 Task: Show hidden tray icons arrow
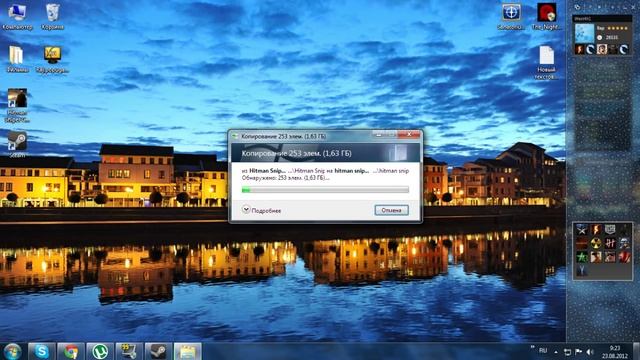coord(556,351)
